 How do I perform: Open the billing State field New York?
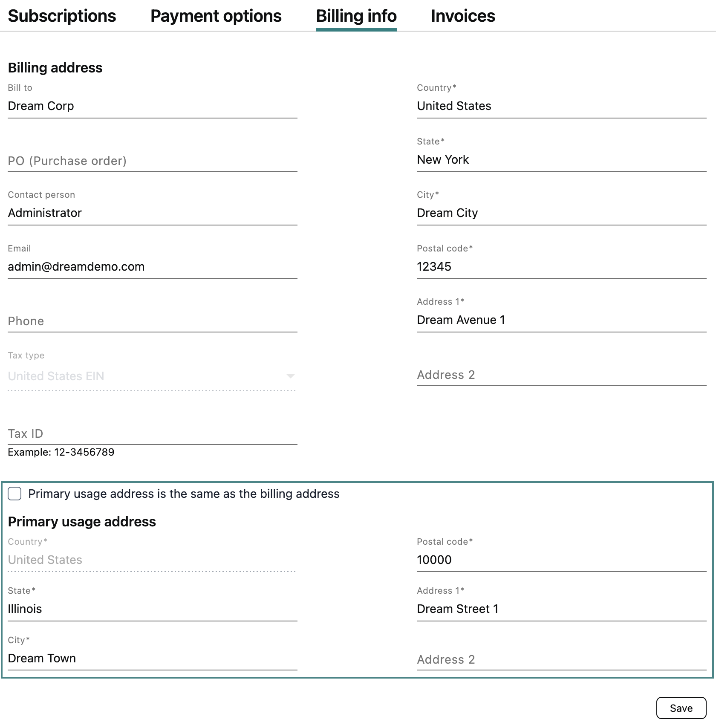click(561, 160)
